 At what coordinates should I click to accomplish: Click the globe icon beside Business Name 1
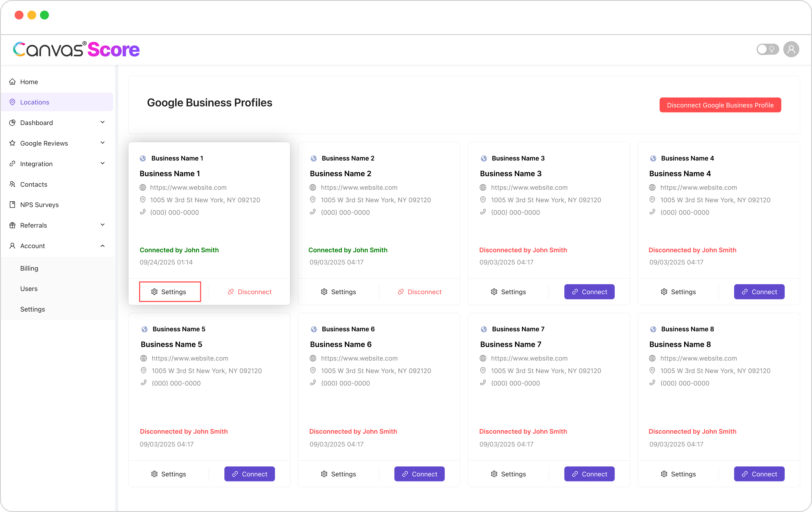point(143,158)
